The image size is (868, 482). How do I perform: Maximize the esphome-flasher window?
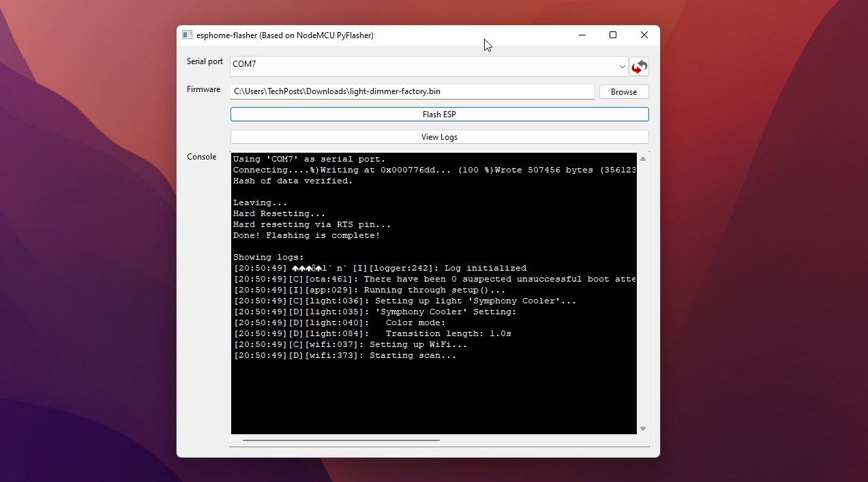[613, 35]
